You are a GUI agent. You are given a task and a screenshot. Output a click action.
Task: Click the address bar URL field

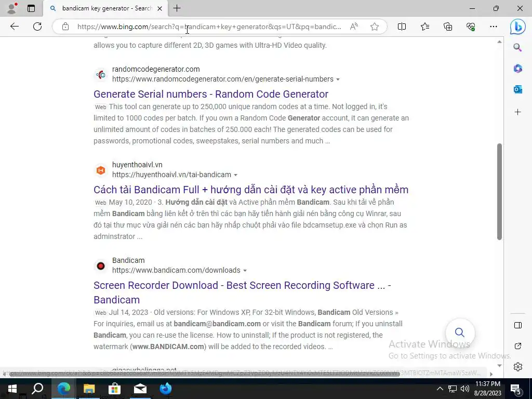(x=209, y=26)
